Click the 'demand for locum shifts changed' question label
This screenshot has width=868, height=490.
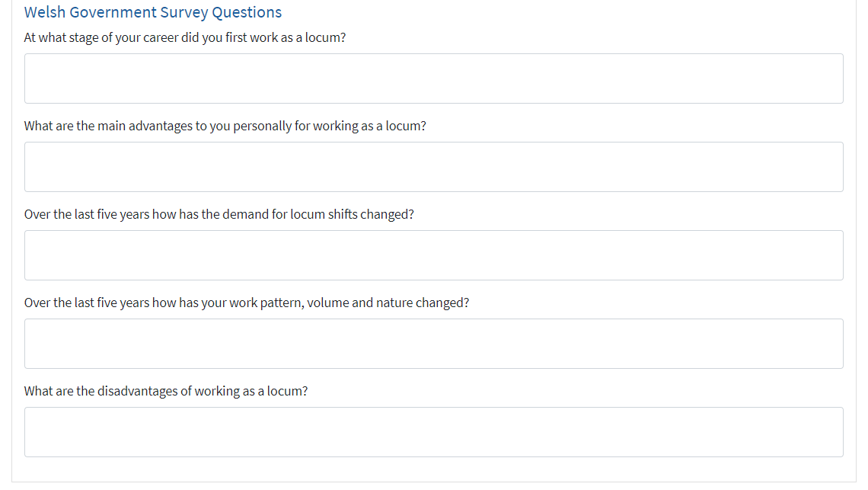[x=219, y=214]
